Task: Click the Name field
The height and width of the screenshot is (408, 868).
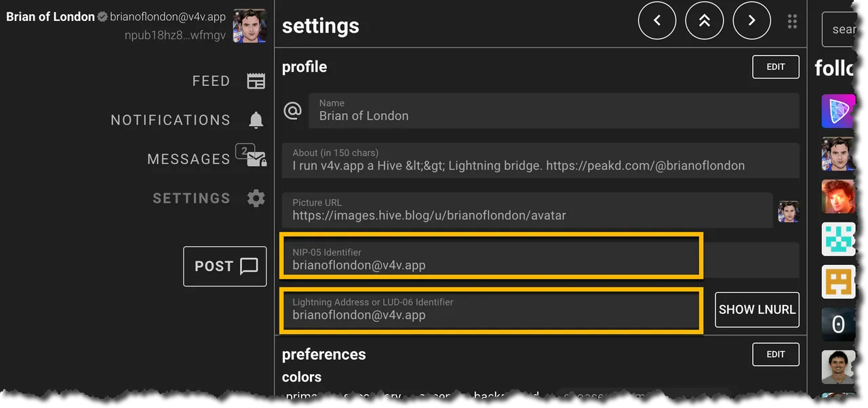Action: [554, 110]
